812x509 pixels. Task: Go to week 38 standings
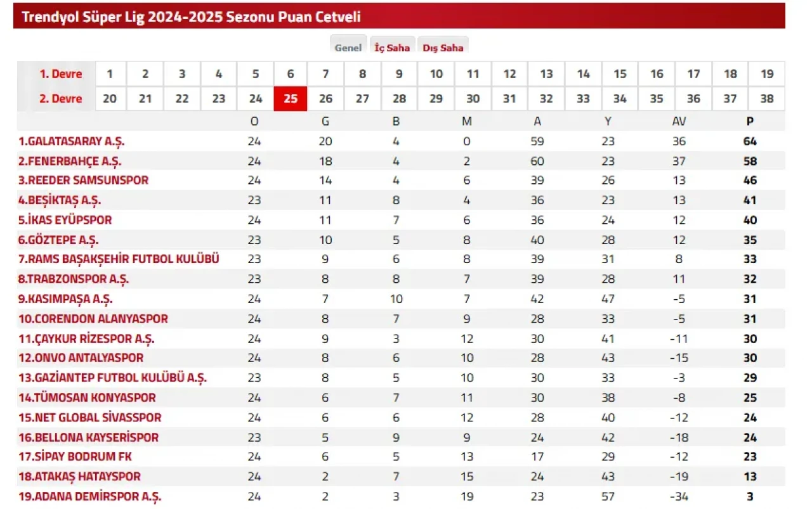click(x=767, y=99)
